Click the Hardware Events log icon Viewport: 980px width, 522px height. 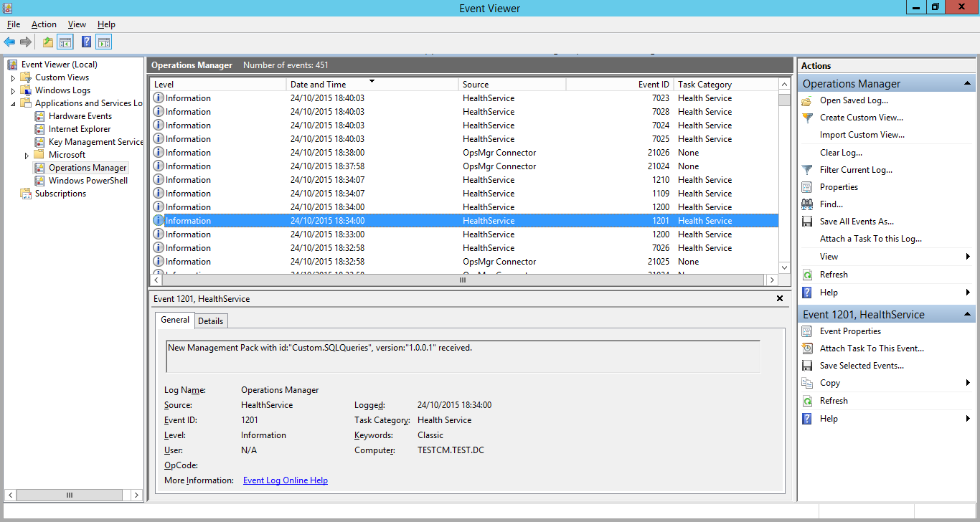40,116
